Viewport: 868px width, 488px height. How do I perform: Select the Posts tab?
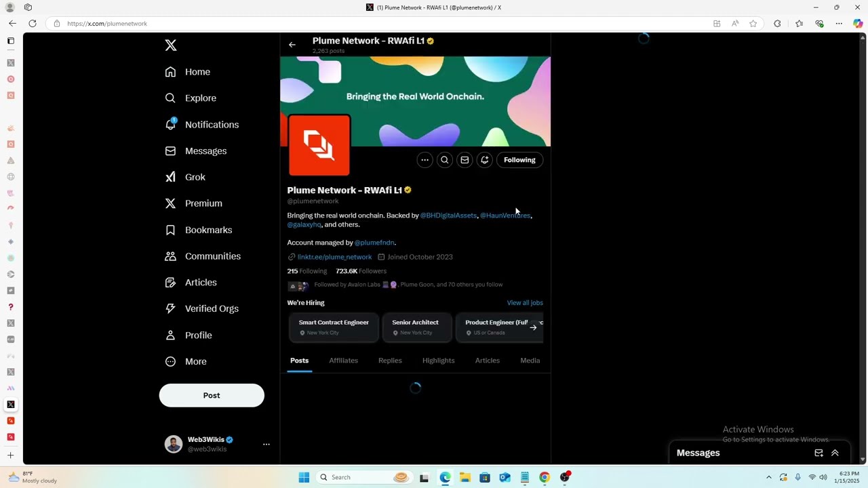[299, 361]
